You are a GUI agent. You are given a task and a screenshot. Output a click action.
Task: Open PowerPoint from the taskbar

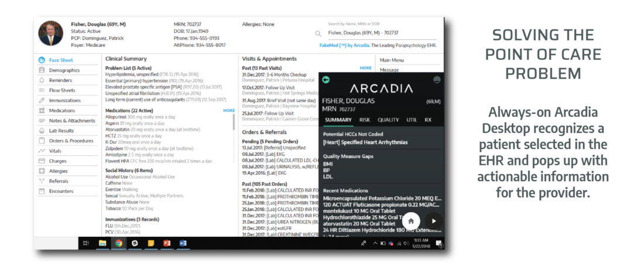pos(167,243)
